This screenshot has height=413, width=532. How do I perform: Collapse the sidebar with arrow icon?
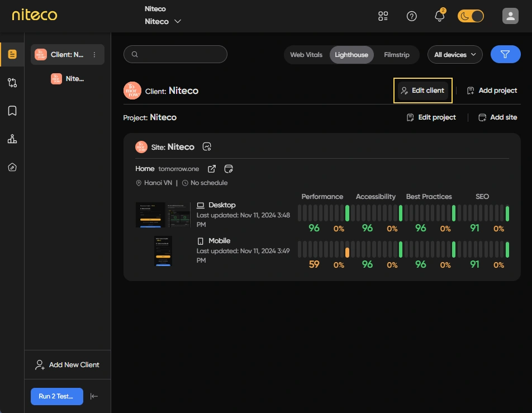pyautogui.click(x=94, y=396)
